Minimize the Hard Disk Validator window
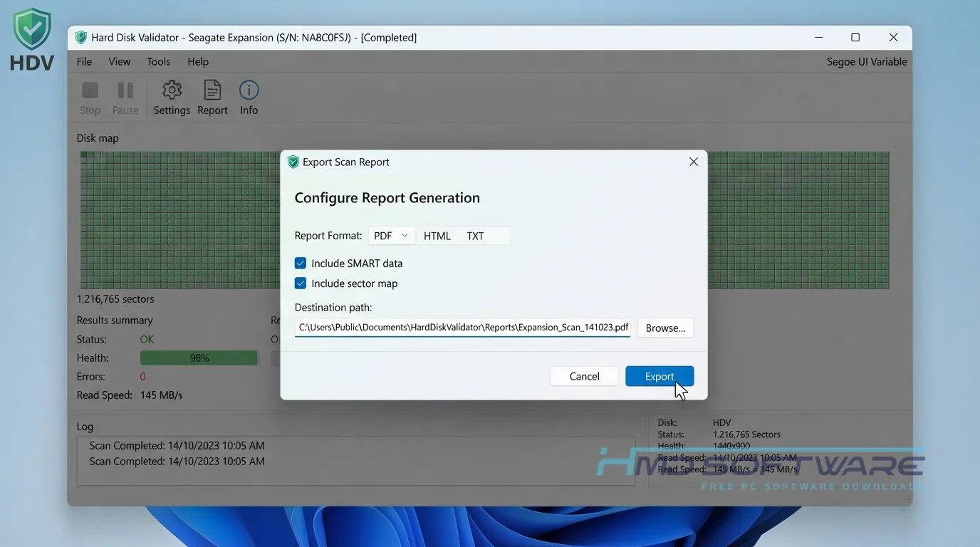Image resolution: width=980 pixels, height=547 pixels. coord(818,37)
